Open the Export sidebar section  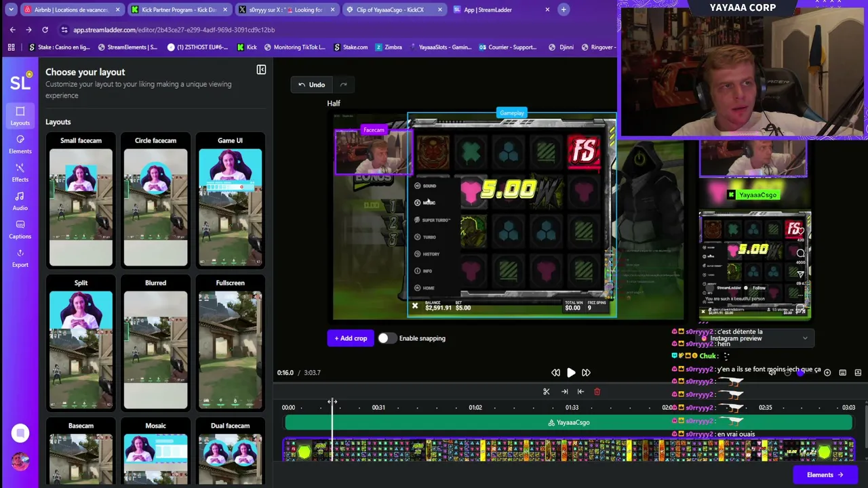pos(20,258)
